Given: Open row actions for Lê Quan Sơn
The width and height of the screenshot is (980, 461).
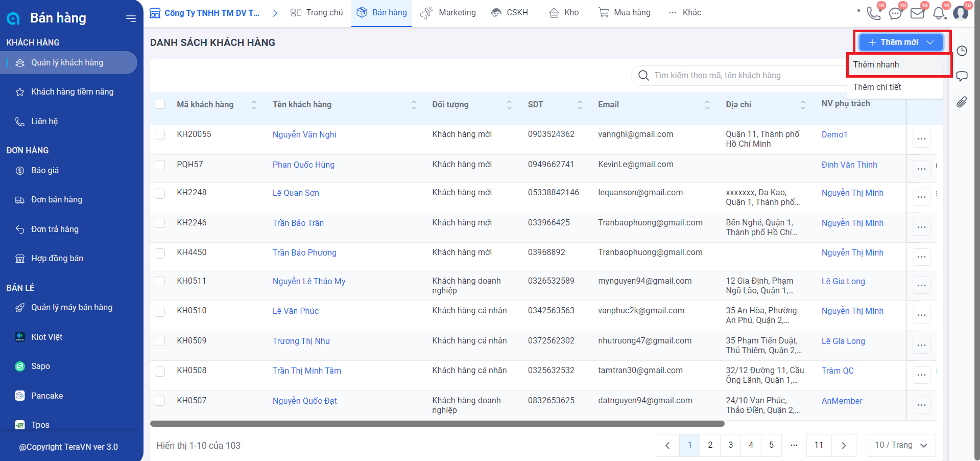Looking at the screenshot, I should (921, 197).
